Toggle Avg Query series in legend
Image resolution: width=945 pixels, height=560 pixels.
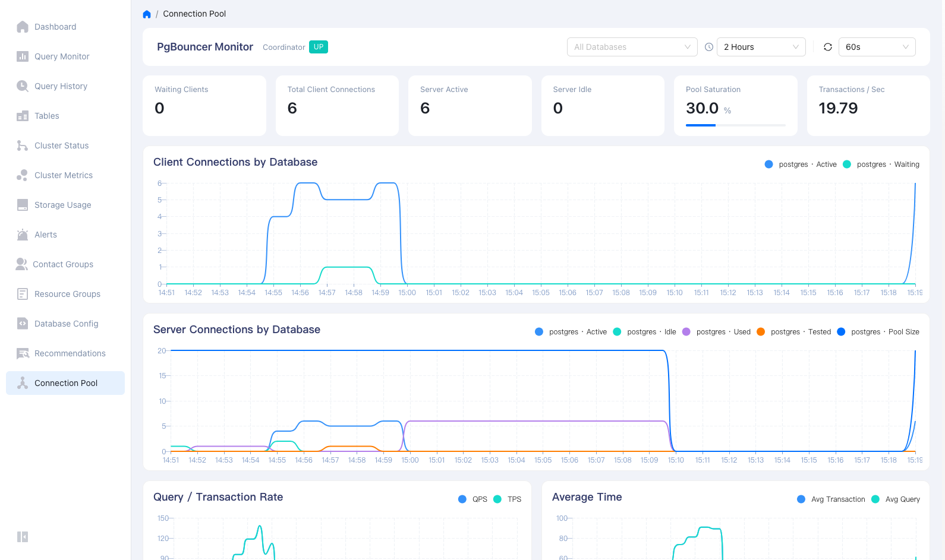tap(896, 499)
